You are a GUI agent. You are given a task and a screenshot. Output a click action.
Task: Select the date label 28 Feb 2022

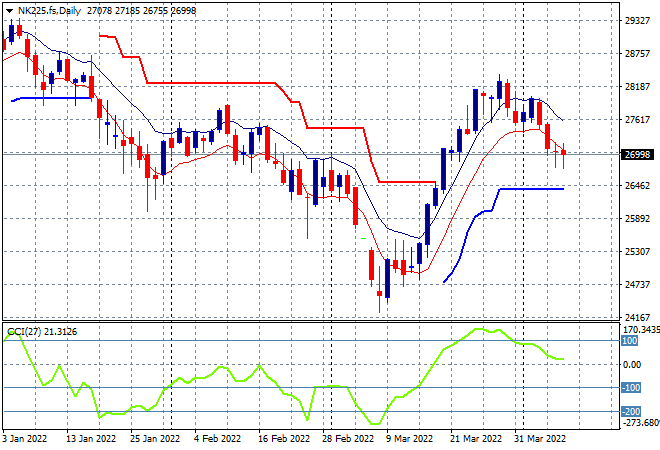point(348,439)
